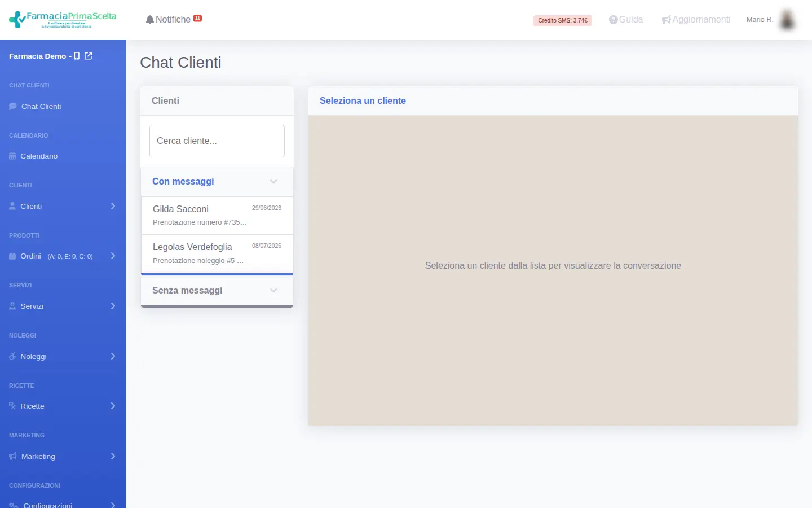Open the Noleggi menu label

pyautogui.click(x=34, y=356)
